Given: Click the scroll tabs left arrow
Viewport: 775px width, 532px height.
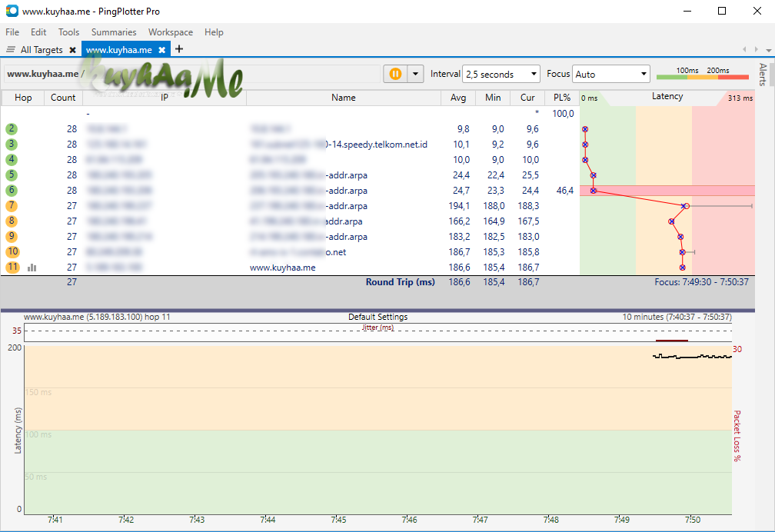Looking at the screenshot, I should tap(744, 49).
